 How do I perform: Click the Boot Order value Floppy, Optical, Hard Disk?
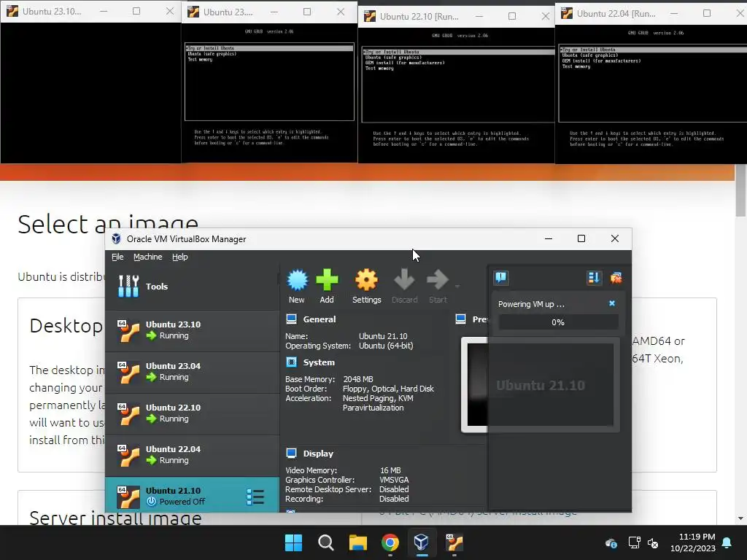[388, 389]
